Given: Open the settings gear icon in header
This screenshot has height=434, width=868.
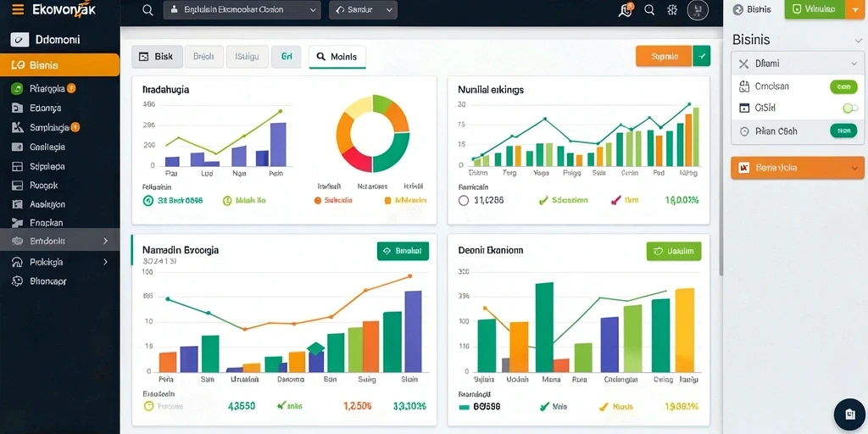Looking at the screenshot, I should click(672, 10).
